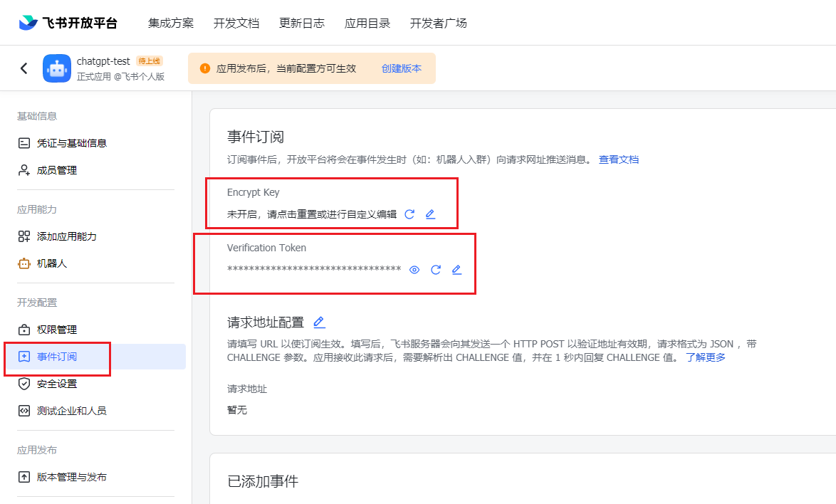Click the 事件订阅 sidebar icon
Screen dimensions: 836x504
pos(24,357)
